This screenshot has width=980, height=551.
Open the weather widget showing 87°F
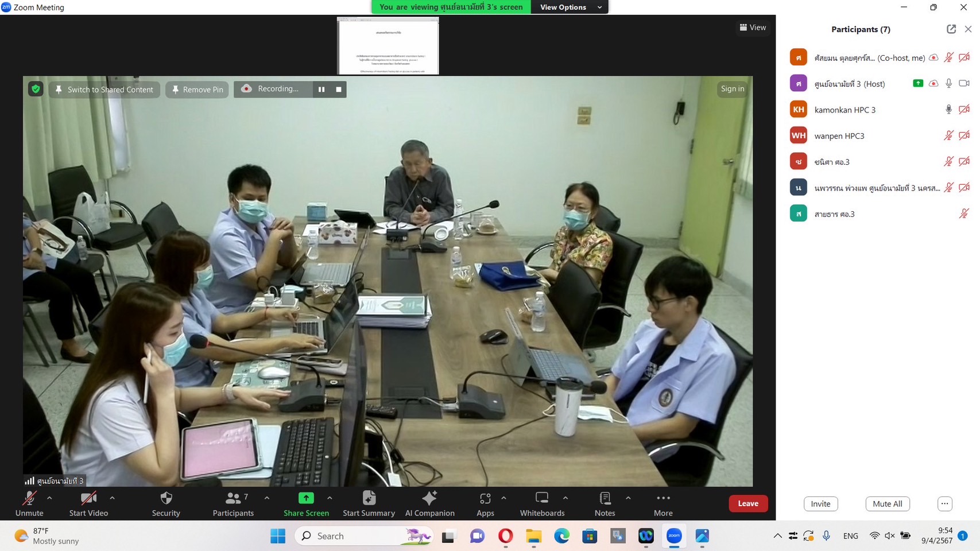[47, 536]
